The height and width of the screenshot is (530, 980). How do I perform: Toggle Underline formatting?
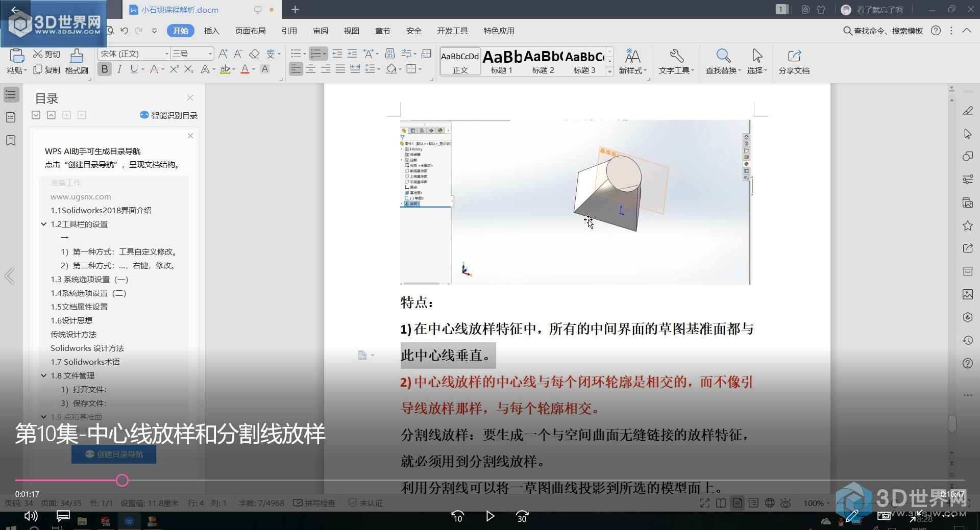click(x=134, y=69)
